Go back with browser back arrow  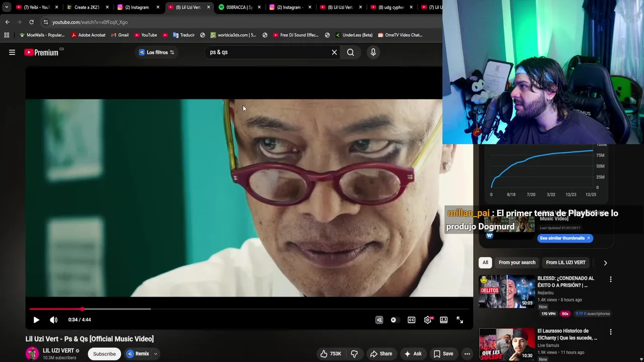pyautogui.click(x=7, y=22)
